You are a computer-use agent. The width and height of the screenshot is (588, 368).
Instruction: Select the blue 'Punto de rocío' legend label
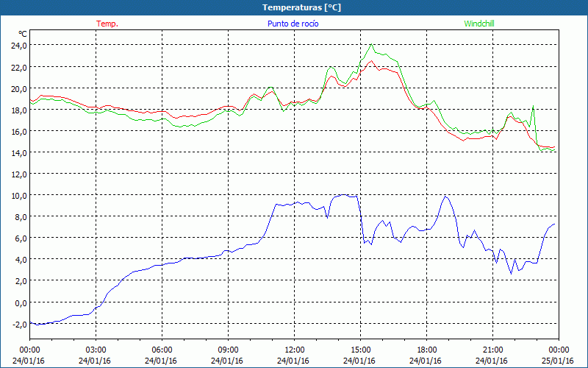(293, 24)
